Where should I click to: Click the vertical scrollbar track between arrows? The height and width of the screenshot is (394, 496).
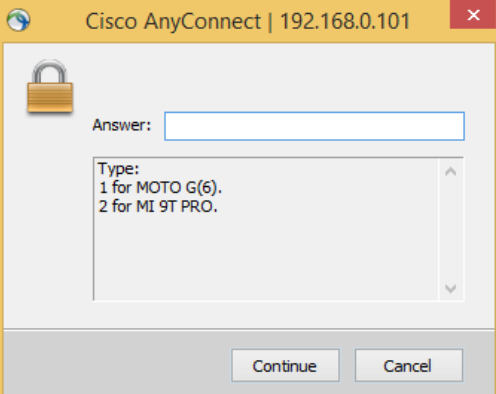click(x=451, y=230)
